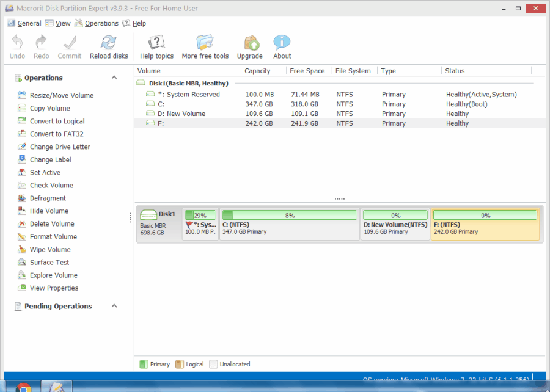Click the D: partition 0% usage bar
Image resolution: width=550 pixels, height=392 pixels.
[395, 215]
